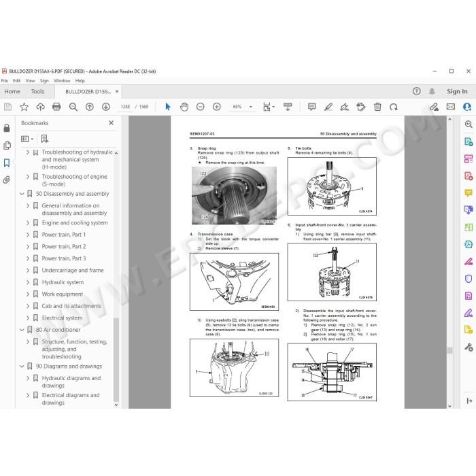Open the Sign menu
Image resolution: width=476 pixels, height=476 pixels.
click(44, 81)
